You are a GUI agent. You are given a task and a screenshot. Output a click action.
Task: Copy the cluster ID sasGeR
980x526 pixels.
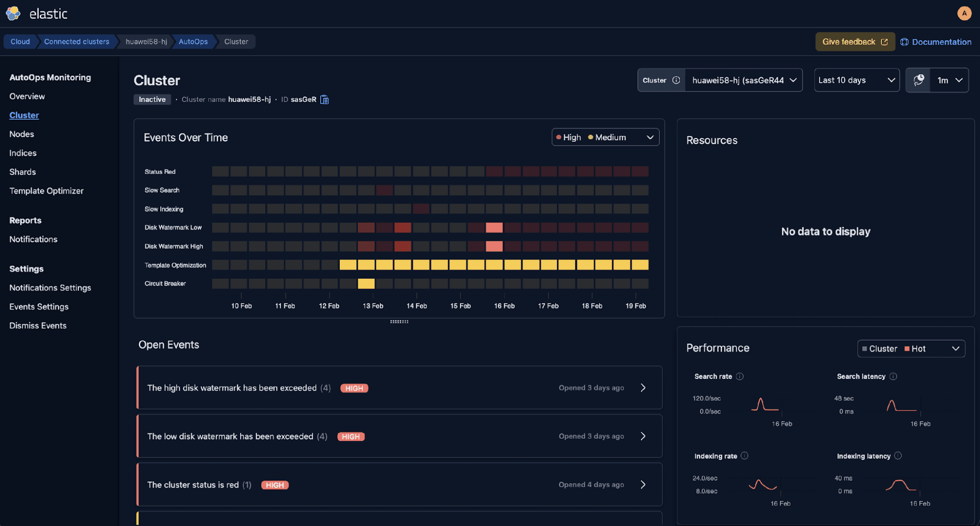[325, 100]
